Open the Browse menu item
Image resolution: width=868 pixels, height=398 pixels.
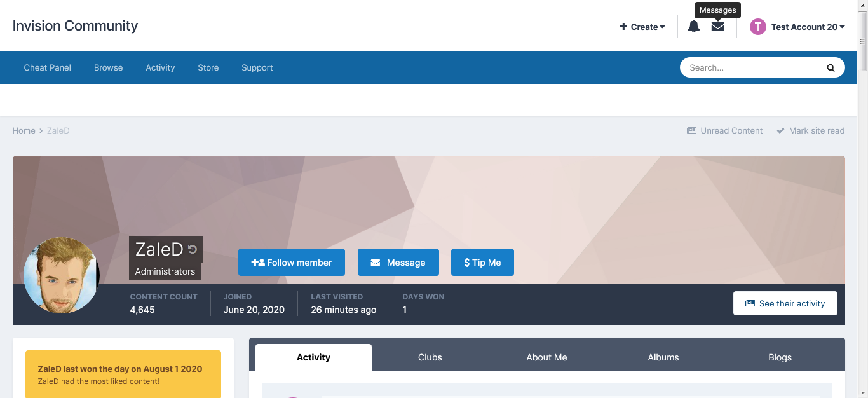[109, 67]
